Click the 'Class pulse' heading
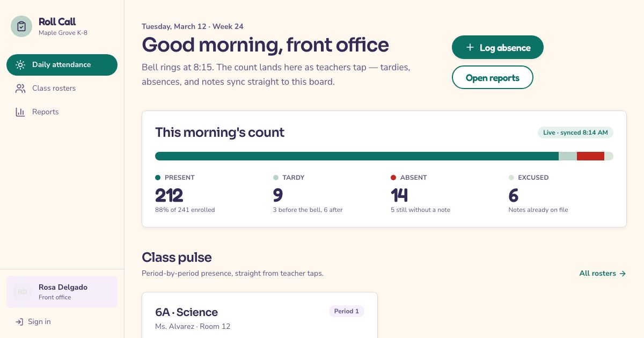This screenshot has height=338, width=644. (x=177, y=258)
